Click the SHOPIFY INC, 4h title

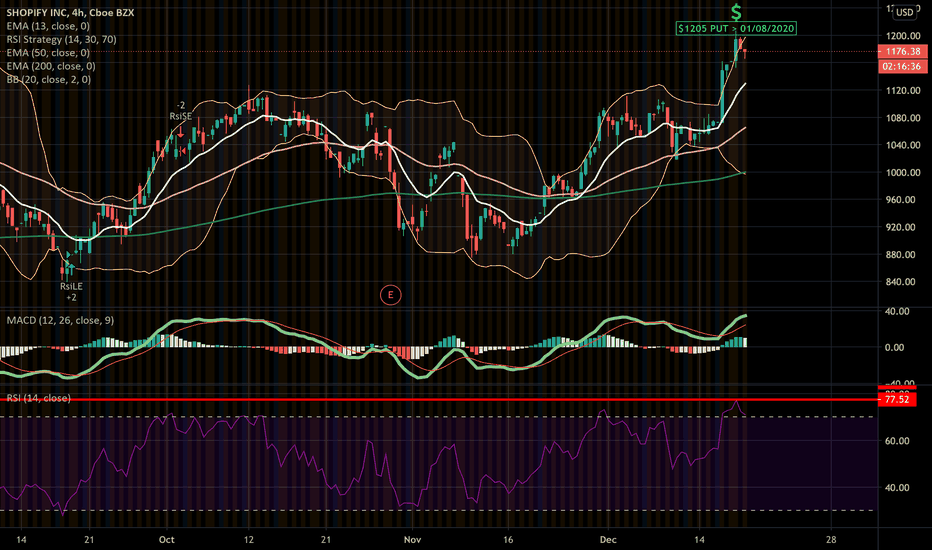(x=70, y=12)
